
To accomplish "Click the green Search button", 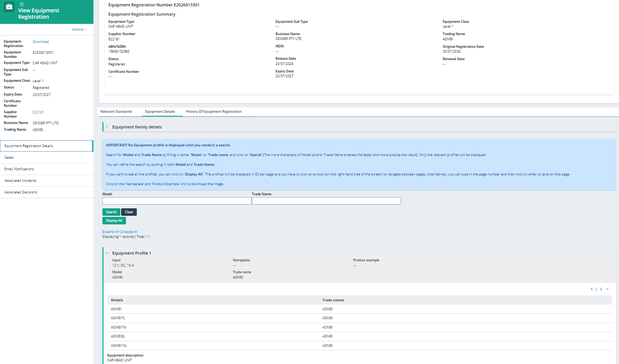I will pyautogui.click(x=111, y=212).
